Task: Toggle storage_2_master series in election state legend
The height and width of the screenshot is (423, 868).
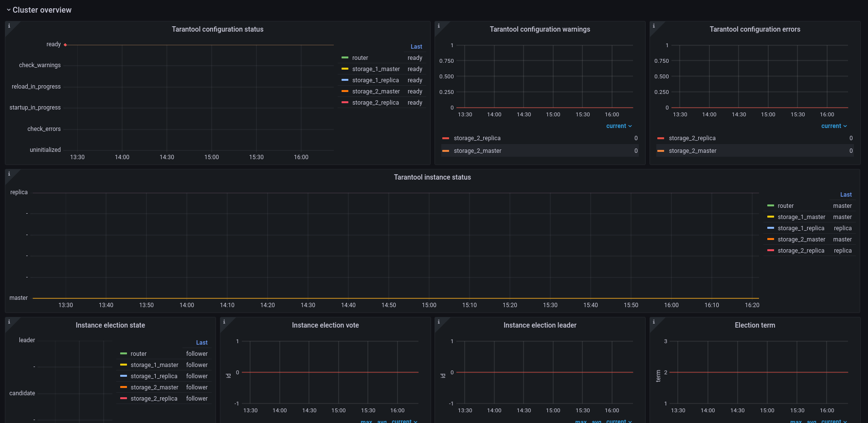Action: pos(154,387)
